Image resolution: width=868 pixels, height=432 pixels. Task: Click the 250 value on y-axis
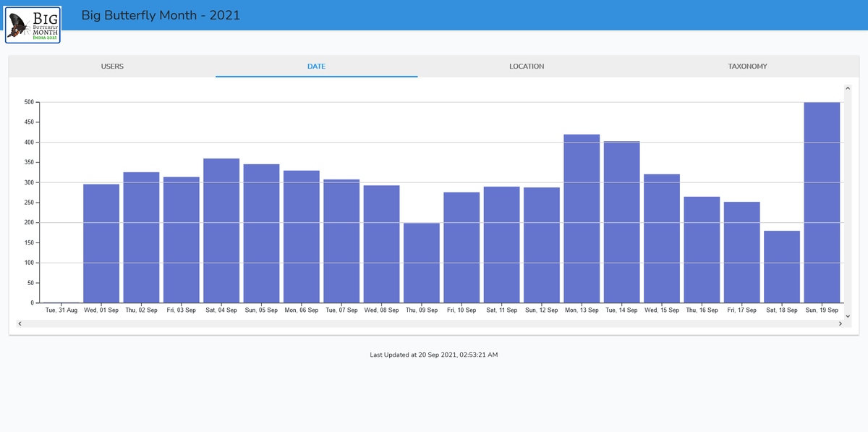(x=29, y=203)
